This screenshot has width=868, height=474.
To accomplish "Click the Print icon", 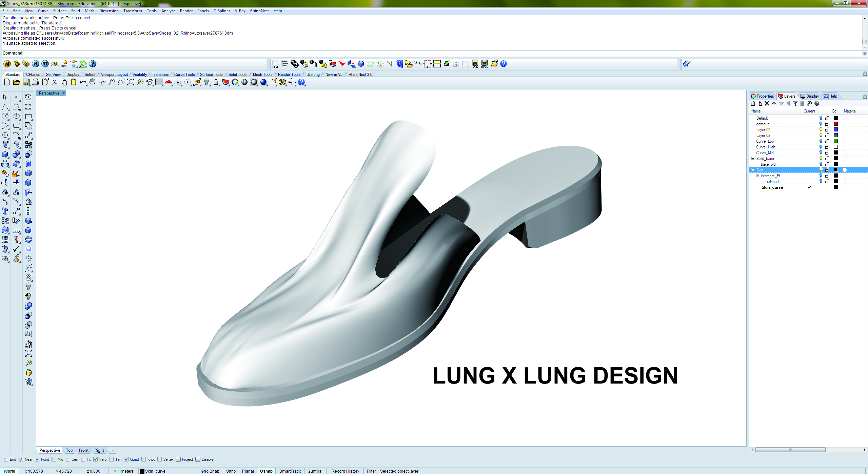I will 35,82.
